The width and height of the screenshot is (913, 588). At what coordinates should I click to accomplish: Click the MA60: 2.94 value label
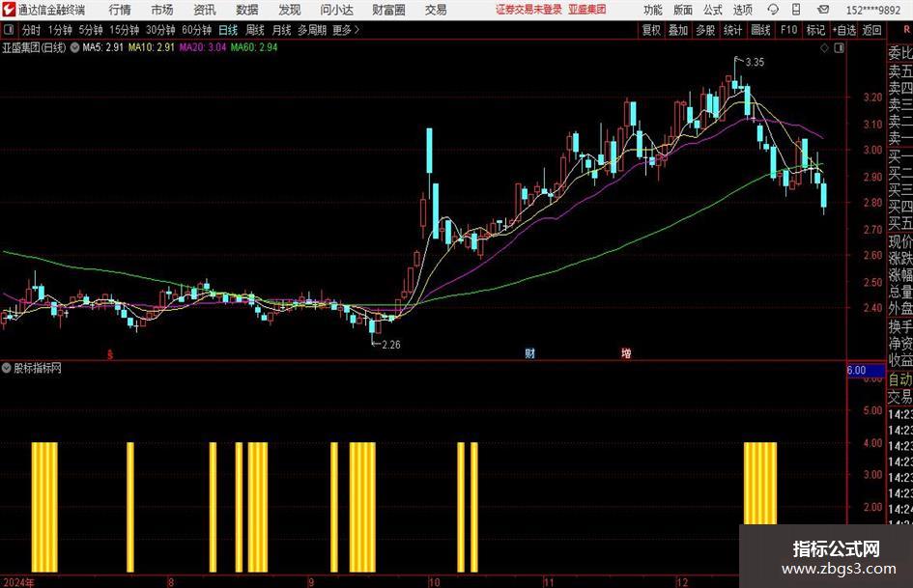[x=254, y=47]
